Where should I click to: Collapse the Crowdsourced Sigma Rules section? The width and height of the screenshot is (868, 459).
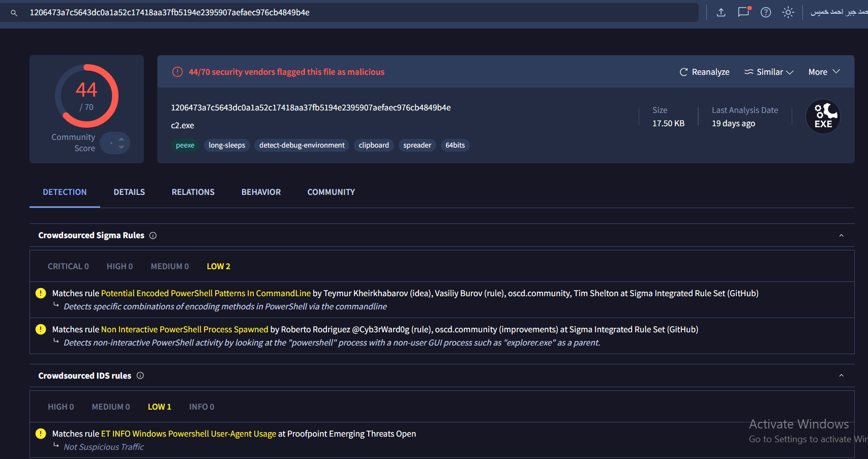[841, 236]
